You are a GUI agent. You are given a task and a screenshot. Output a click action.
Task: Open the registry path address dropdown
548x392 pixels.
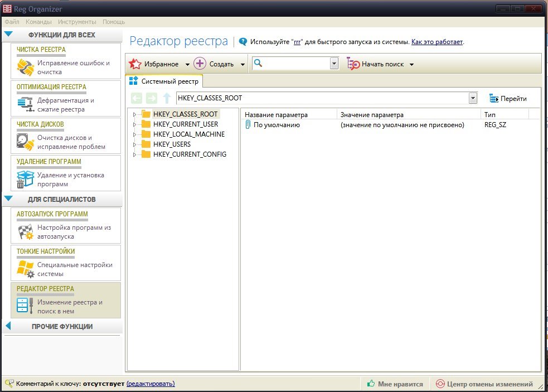pos(473,98)
